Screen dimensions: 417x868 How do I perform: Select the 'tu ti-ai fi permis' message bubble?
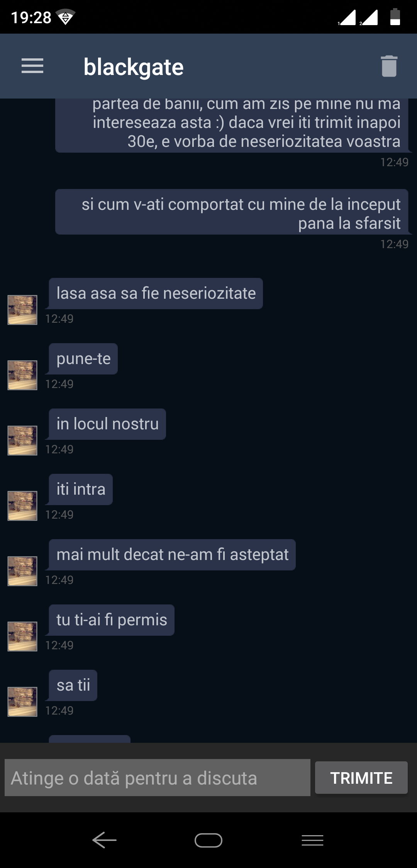point(112,620)
